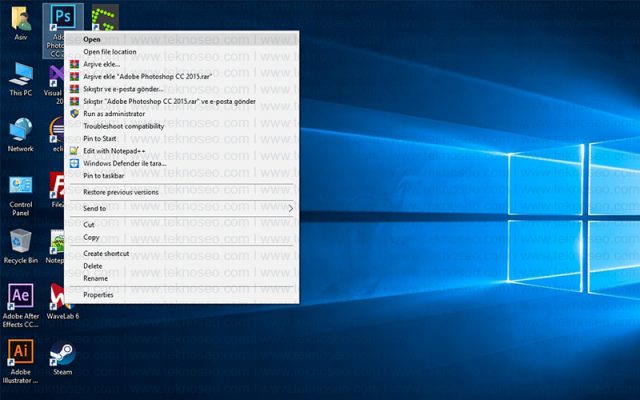Screen dimensions: 640x400
Task: Select the Adobe Illustrator desktop icon
Action: pos(20,361)
